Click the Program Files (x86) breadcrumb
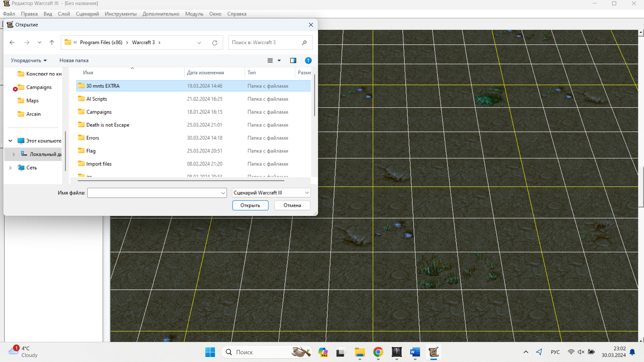 pos(101,43)
